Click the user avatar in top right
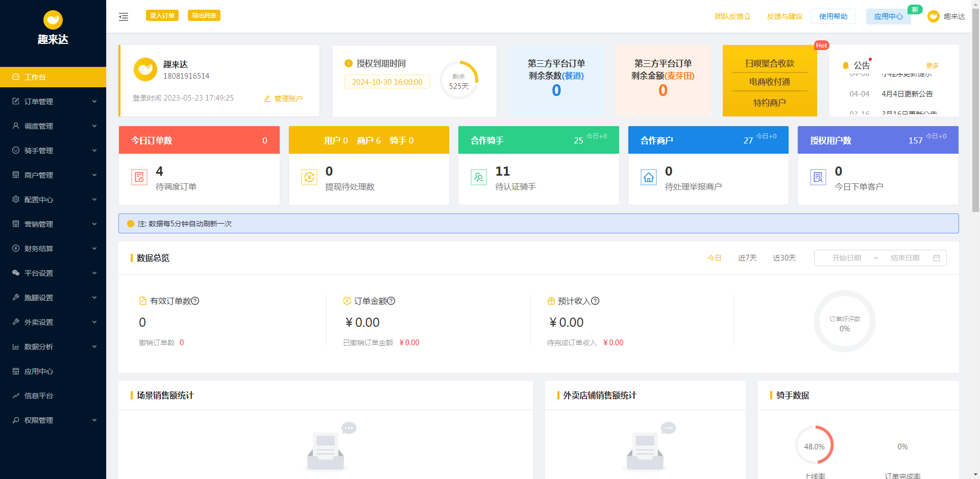The width and height of the screenshot is (980, 479). click(x=933, y=16)
